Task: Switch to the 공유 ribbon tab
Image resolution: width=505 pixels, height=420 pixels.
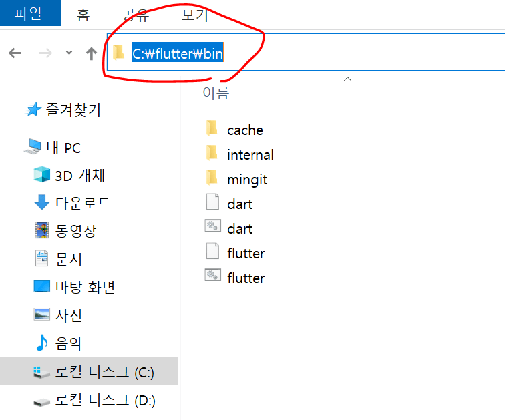Action: click(x=136, y=15)
